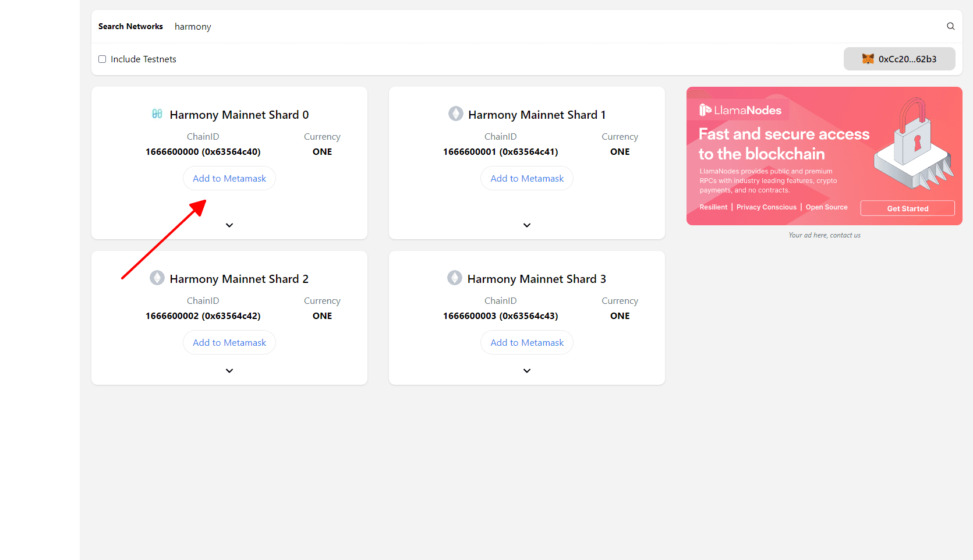Click the Harmony Mainnet Shard 1 chain icon
This screenshot has width=973, height=560.
456,114
